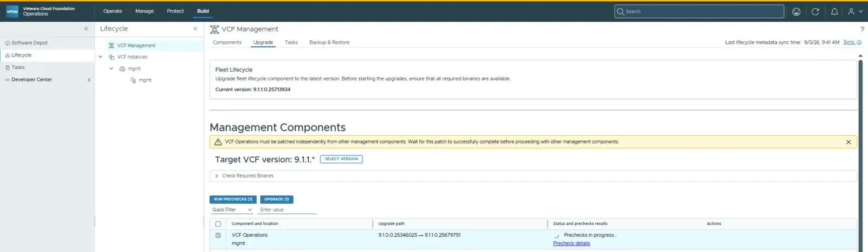Click the Developer Center code icon
Image resolution: width=868 pixels, height=252 pixels.
tap(8, 80)
